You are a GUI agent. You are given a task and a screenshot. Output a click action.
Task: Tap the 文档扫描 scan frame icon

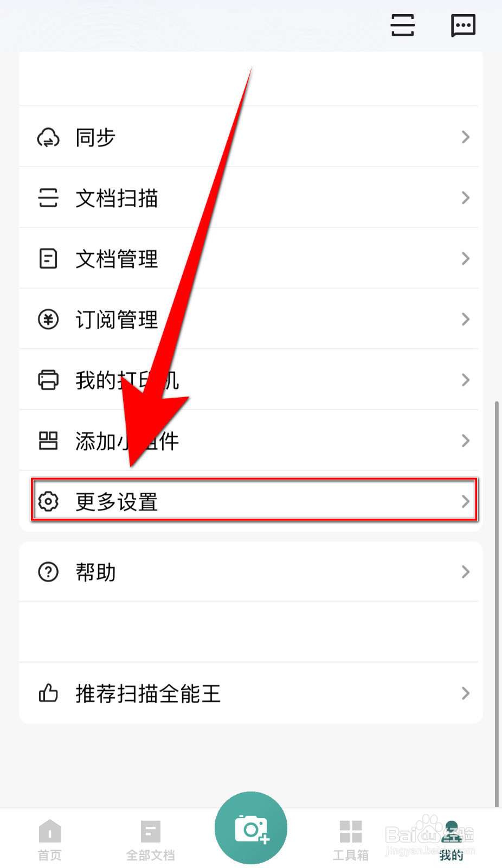click(48, 198)
